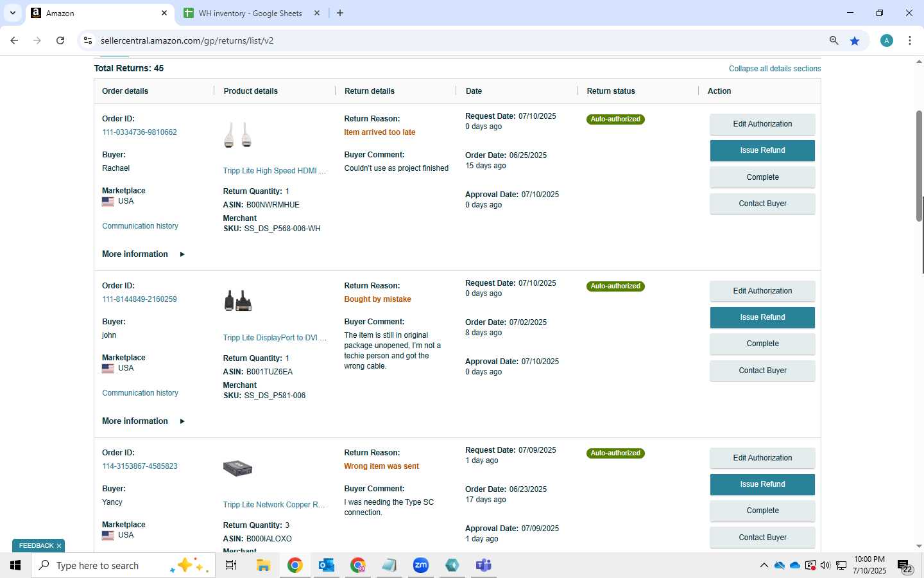Click Auto-authorized badge on Rachael's return
The height and width of the screenshot is (578, 924).
tap(615, 119)
